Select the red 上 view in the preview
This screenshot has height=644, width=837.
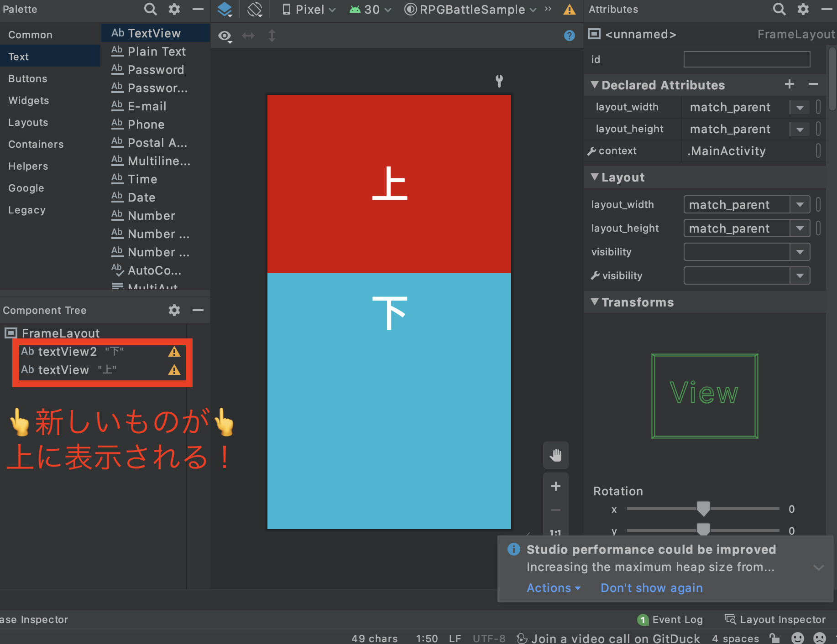[x=389, y=184]
